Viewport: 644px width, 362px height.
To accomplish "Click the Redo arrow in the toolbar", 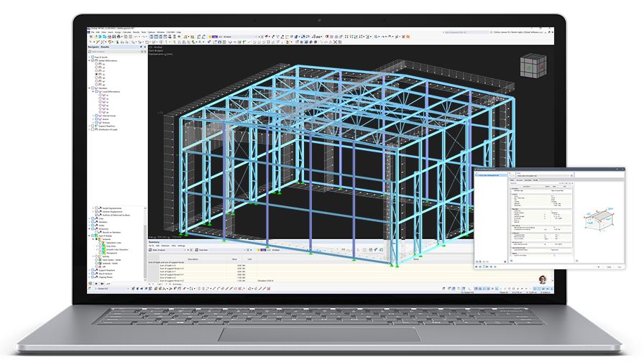I will click(x=142, y=37).
